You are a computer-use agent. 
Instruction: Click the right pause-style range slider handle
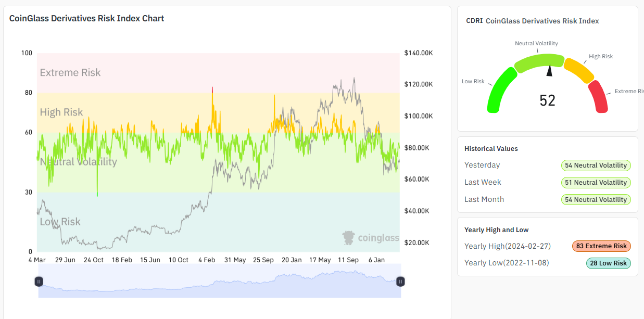400,282
